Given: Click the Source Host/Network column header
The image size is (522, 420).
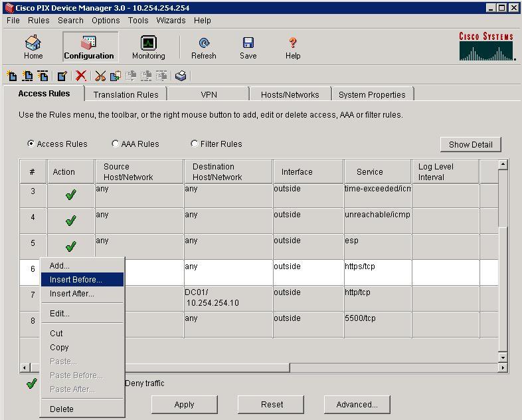Looking at the screenshot, I should [139, 172].
